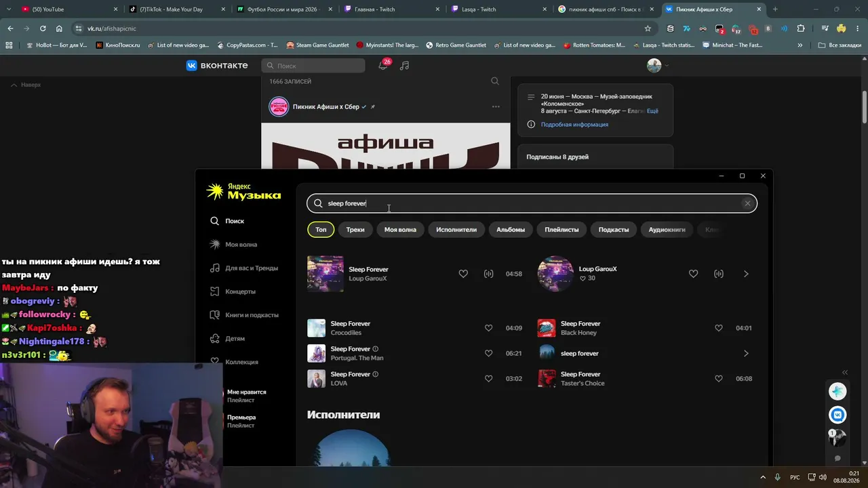Click the ВКонтакте logo
Image resolution: width=868 pixels, height=488 pixels.
pos(217,66)
